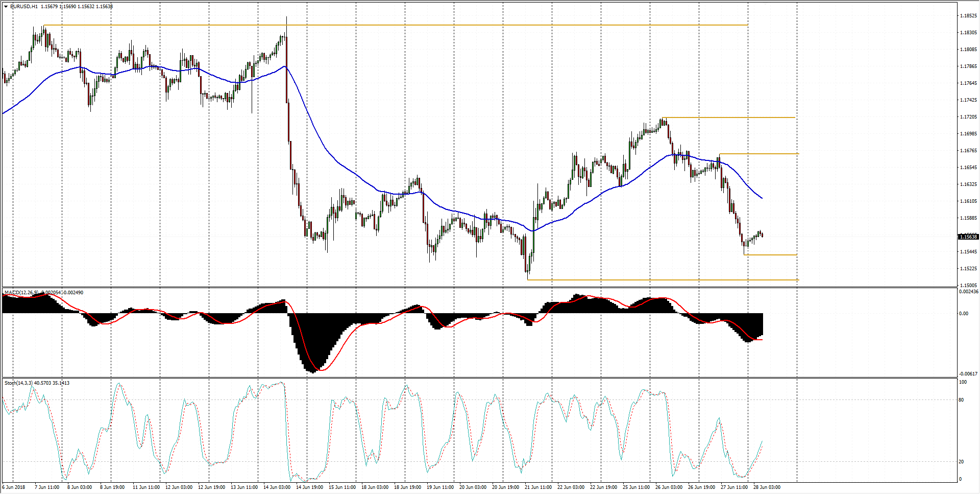980x494 pixels.
Task: Click the 1.16765 price scale label
Action: point(968,151)
